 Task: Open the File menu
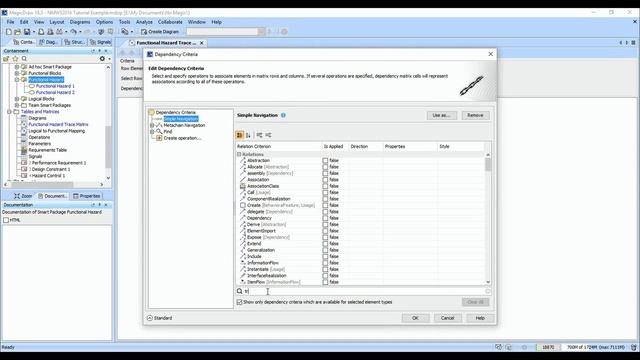click(x=11, y=22)
